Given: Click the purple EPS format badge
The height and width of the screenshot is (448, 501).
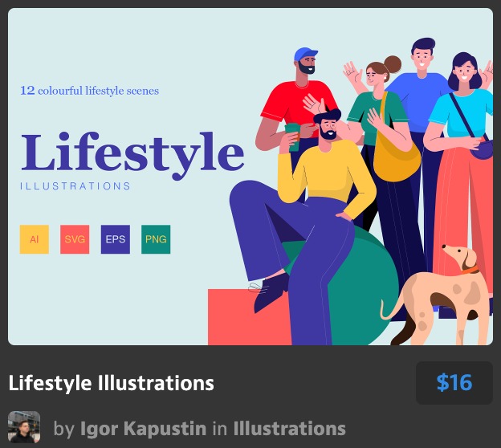Looking at the screenshot, I should (116, 239).
